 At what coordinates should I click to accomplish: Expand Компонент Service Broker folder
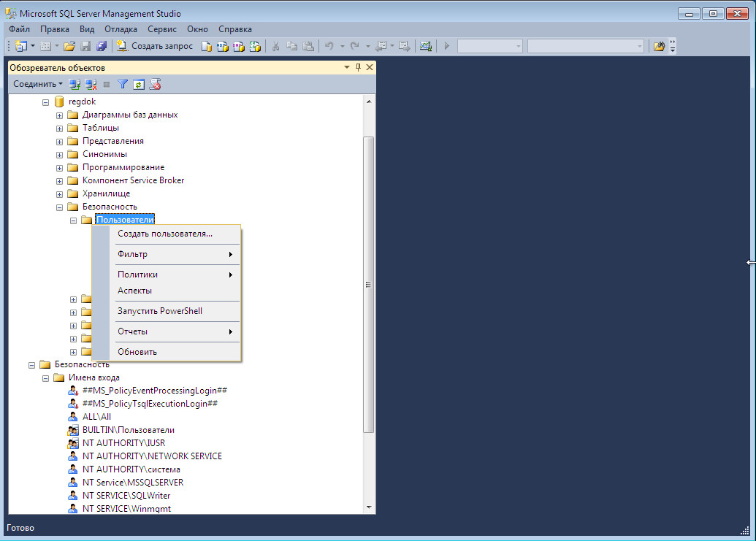[x=59, y=181]
